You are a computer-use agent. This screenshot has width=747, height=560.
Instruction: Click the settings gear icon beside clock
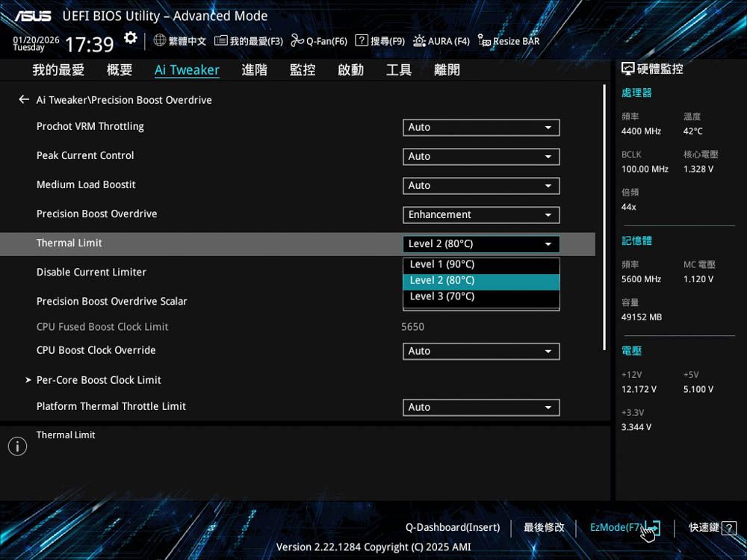(131, 38)
